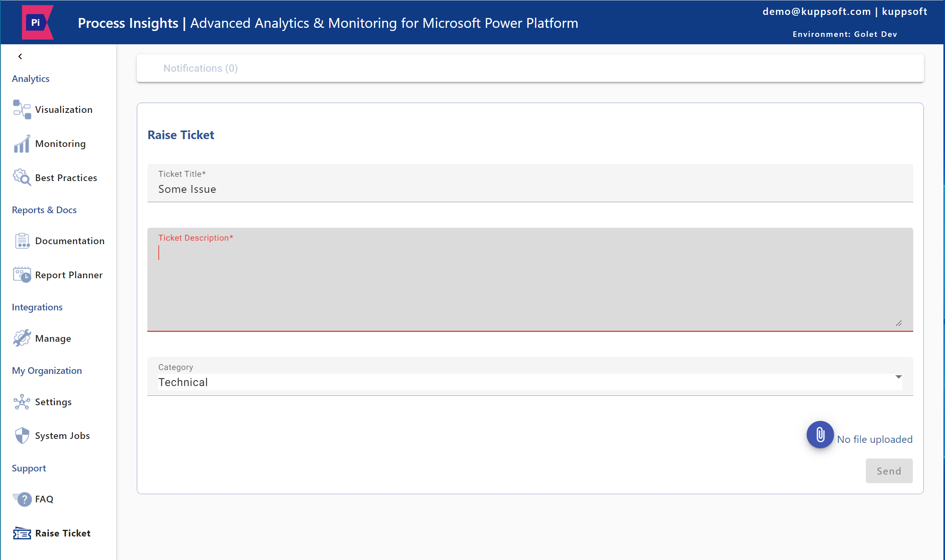Viewport: 945px width, 560px height.
Task: Open System Jobs shield icon
Action: pos(22,435)
